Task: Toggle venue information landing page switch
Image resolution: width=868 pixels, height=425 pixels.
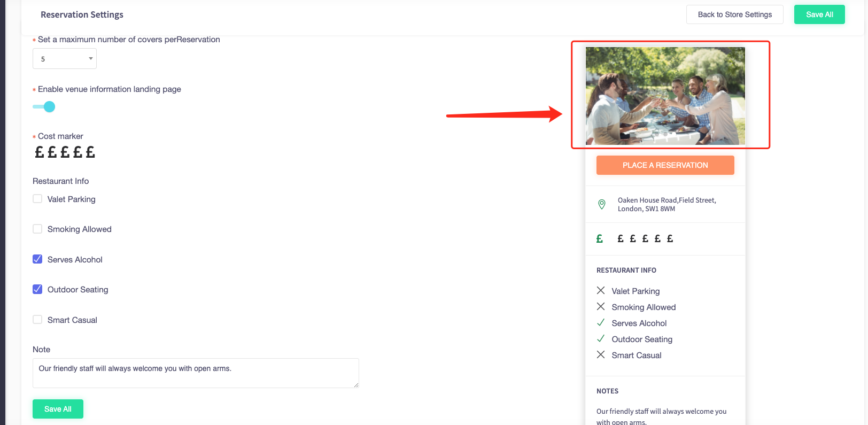Action: click(x=44, y=106)
